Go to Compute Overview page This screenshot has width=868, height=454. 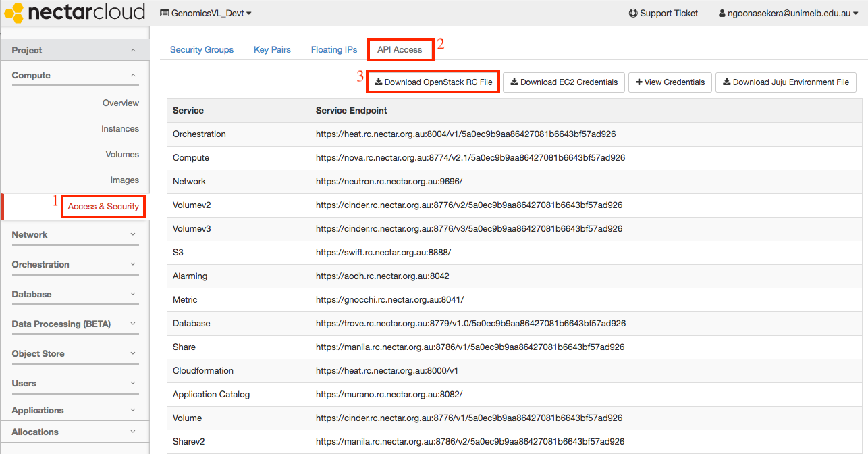pos(121,103)
